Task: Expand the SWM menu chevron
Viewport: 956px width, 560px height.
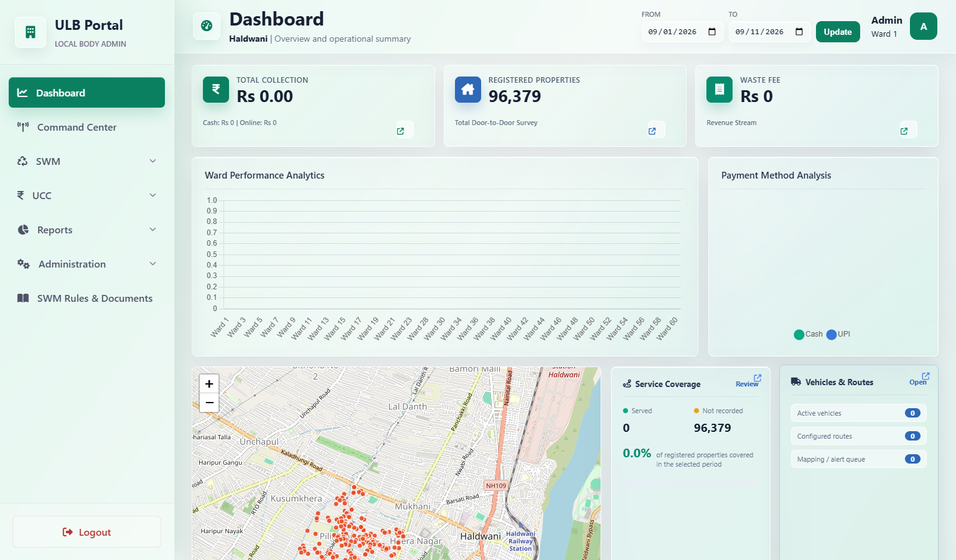Action: click(x=153, y=161)
